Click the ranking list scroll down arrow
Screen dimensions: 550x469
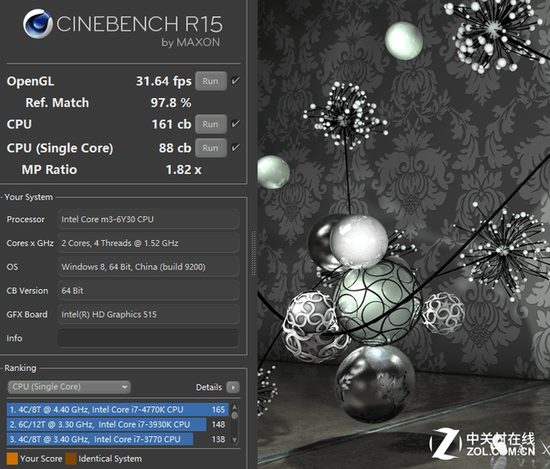pos(235,440)
